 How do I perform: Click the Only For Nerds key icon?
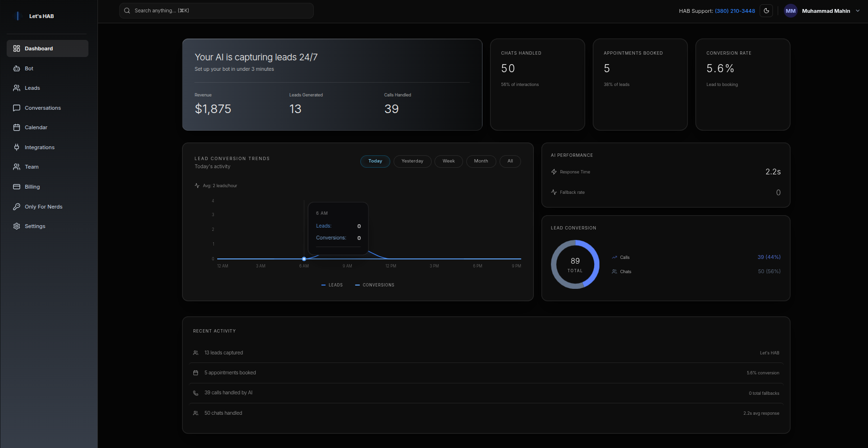(17, 207)
